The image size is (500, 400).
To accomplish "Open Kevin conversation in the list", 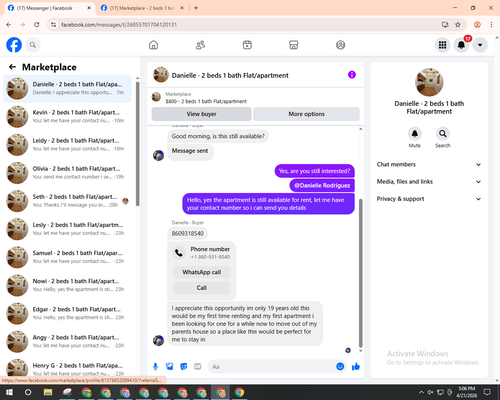I will tap(67, 117).
